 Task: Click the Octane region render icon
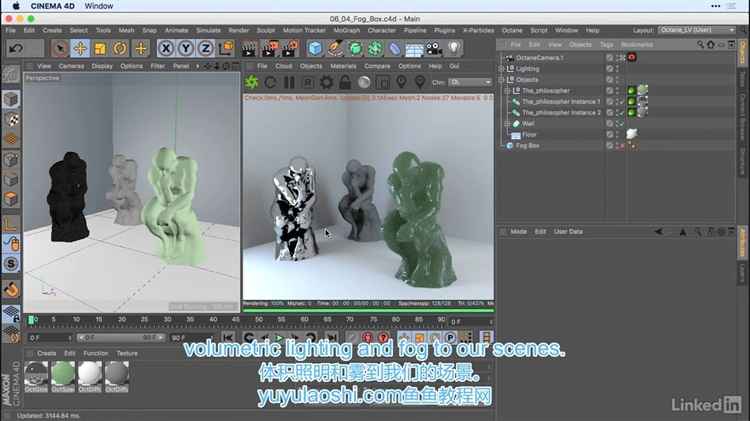pyautogui.click(x=383, y=82)
